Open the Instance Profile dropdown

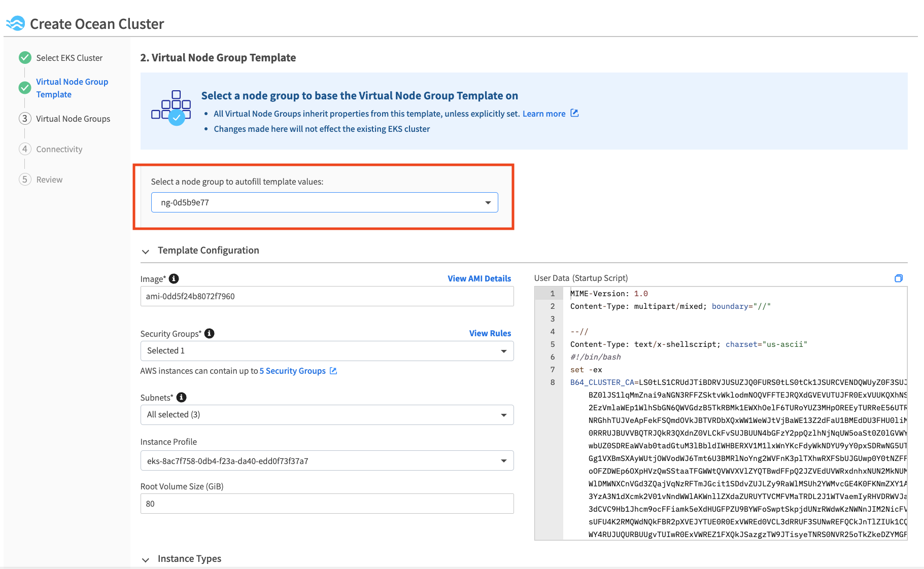(327, 460)
